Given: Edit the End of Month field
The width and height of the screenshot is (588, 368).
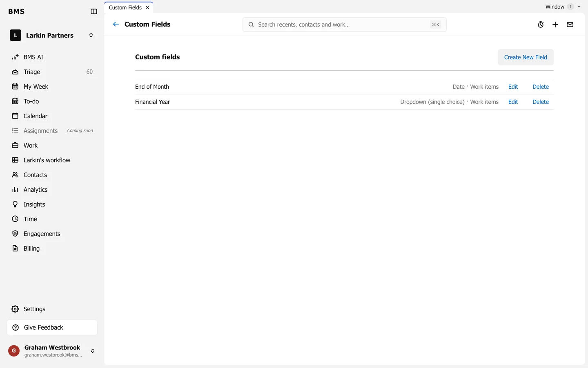Looking at the screenshot, I should (x=513, y=87).
